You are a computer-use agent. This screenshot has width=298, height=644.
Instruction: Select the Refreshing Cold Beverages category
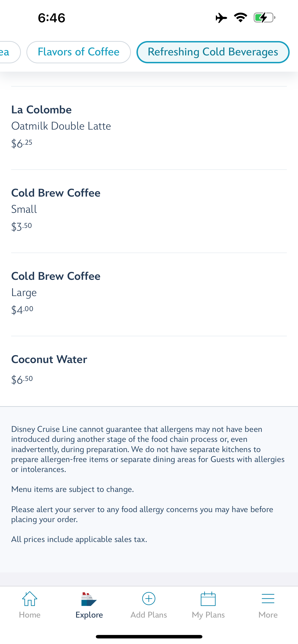213,52
